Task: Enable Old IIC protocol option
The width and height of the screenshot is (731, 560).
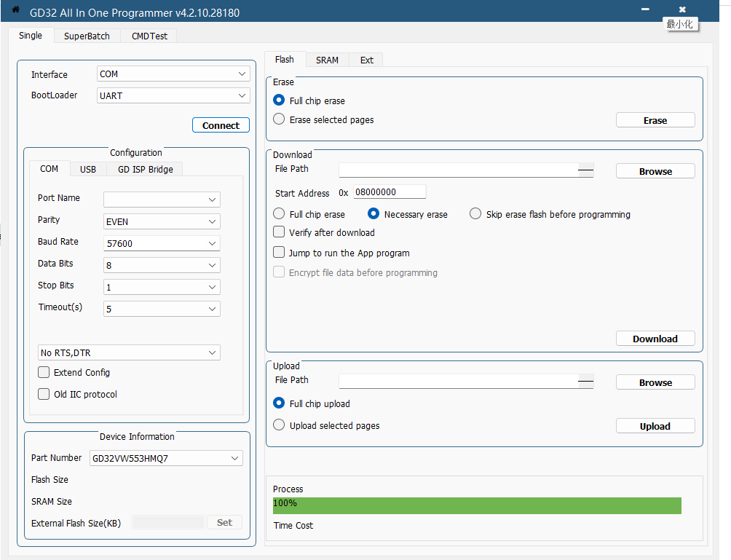Action: point(44,394)
